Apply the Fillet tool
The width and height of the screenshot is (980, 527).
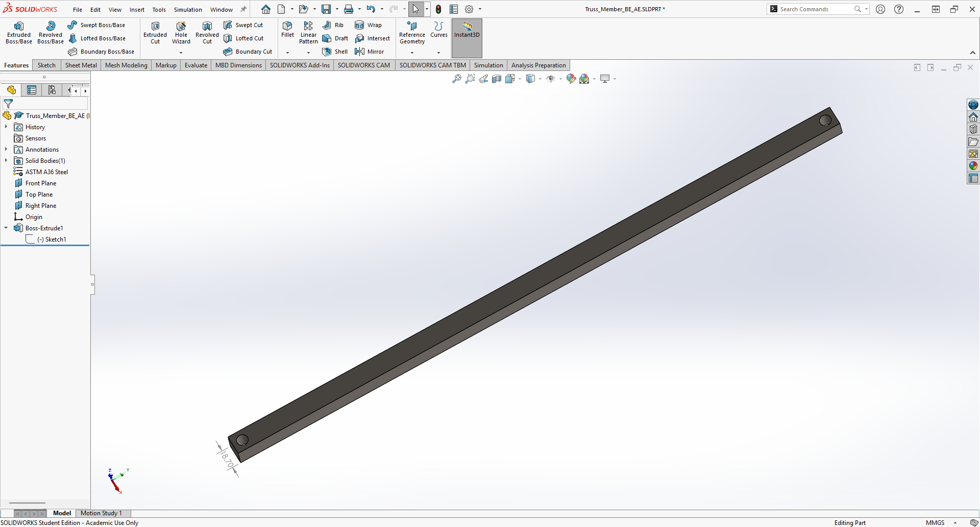click(x=287, y=29)
